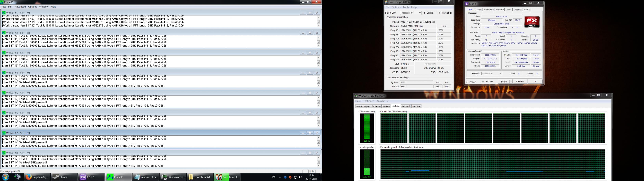
Task: Open the Datei menu in Task-Manager
Action: [358, 101]
